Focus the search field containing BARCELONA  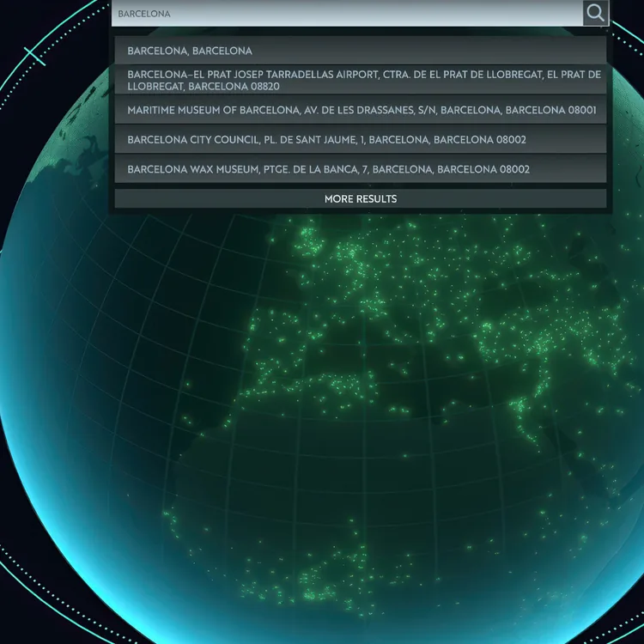click(347, 13)
